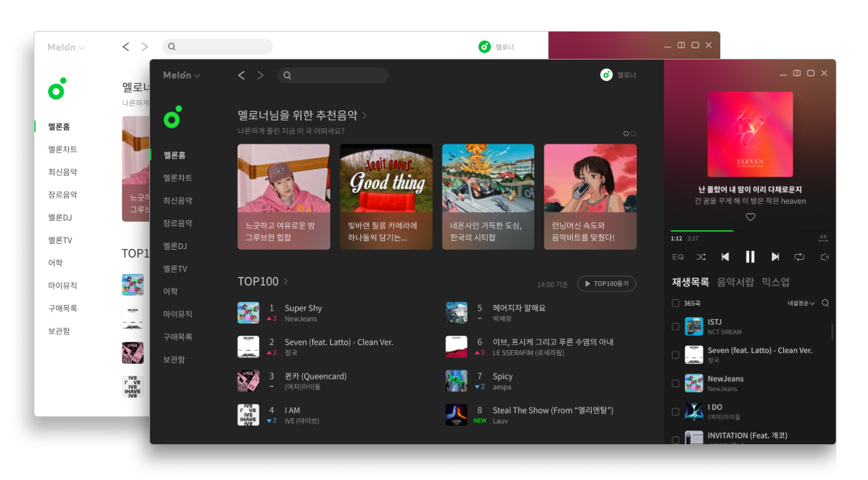The width and height of the screenshot is (868, 480).
Task: Click the song title 헤어지자 말해요
Action: pyautogui.click(x=519, y=308)
